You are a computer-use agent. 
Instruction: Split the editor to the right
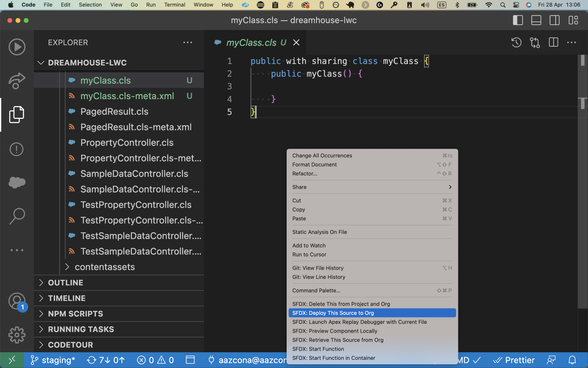(553, 42)
